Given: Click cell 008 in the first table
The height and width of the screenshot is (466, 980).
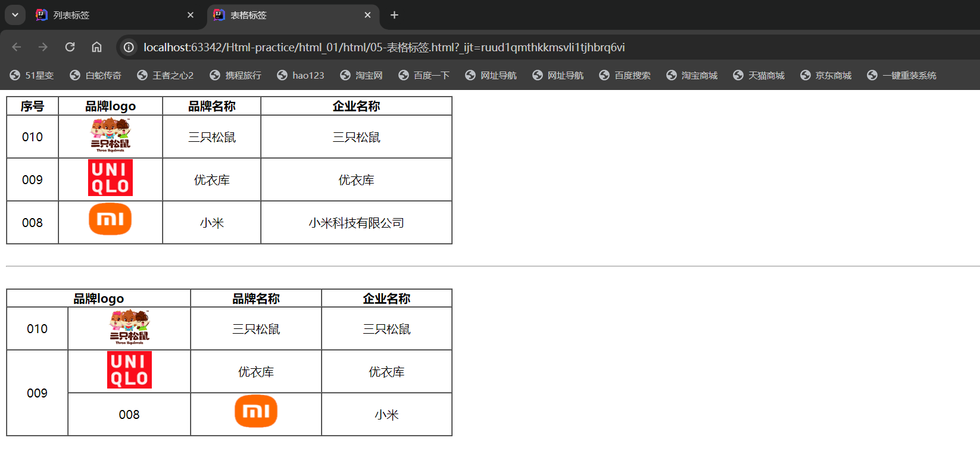Looking at the screenshot, I should pyautogui.click(x=32, y=223).
